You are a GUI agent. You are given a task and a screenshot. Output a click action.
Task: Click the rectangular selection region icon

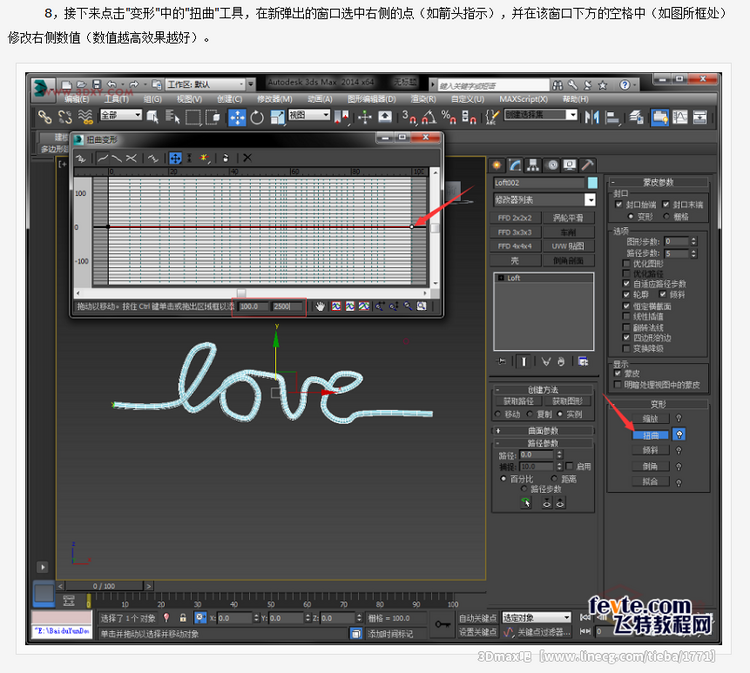pos(193,117)
